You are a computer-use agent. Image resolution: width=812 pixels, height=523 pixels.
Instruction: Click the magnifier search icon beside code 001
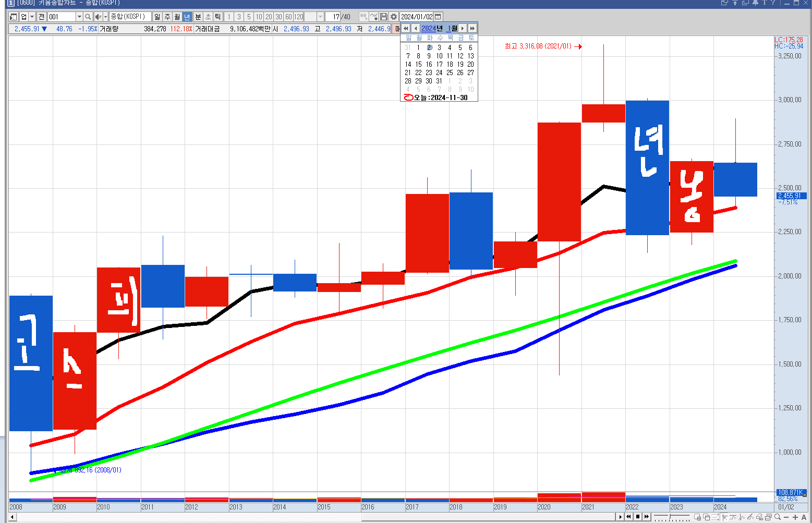point(88,17)
